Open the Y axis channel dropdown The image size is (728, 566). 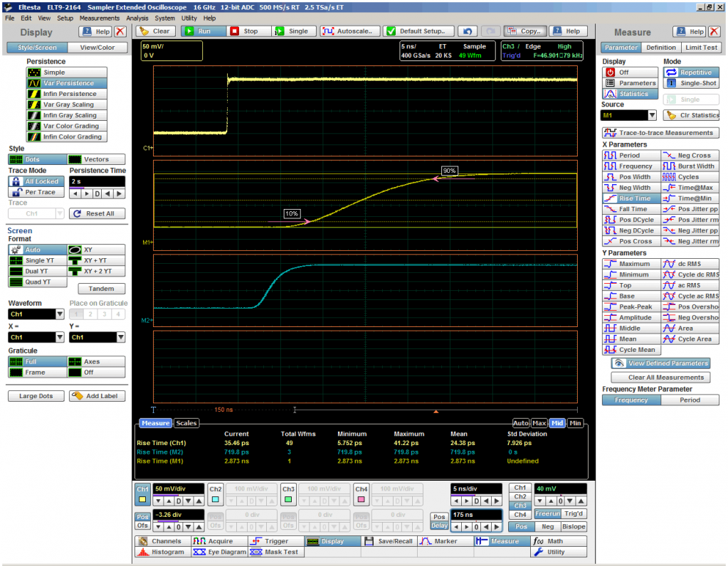(120, 337)
